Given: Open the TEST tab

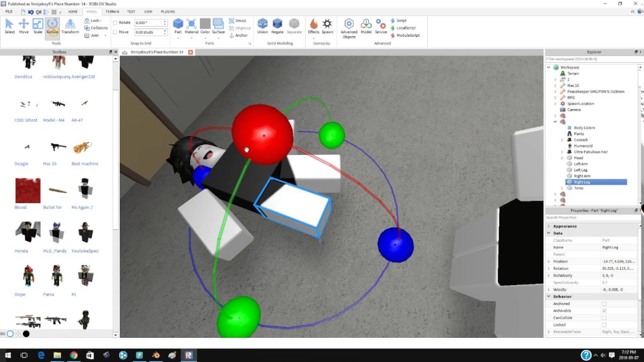Looking at the screenshot, I should point(131,12).
